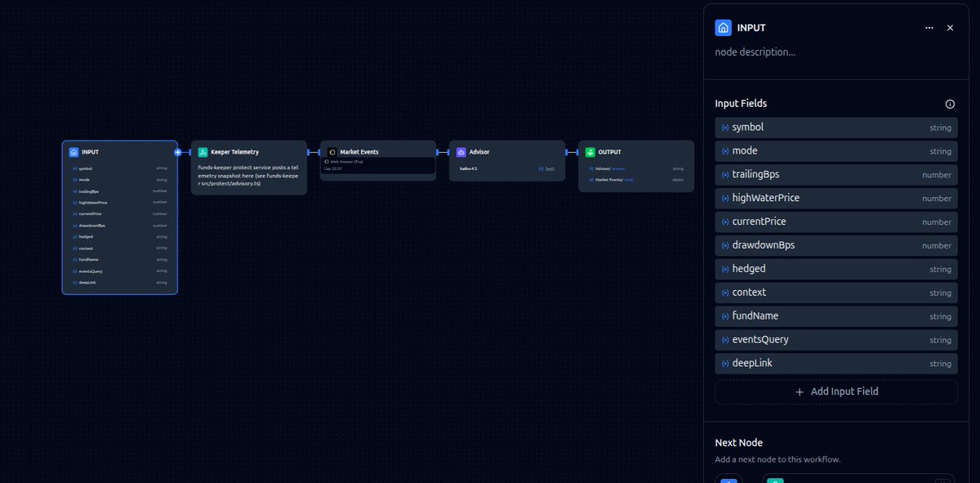The image size is (980, 483).
Task: Select the context field name in panel
Action: coord(749,293)
